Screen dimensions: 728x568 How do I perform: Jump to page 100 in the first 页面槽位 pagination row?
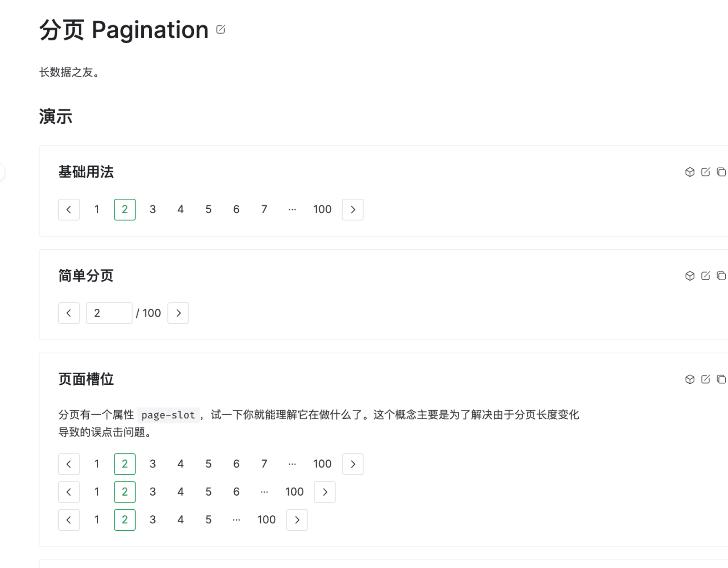point(322,464)
